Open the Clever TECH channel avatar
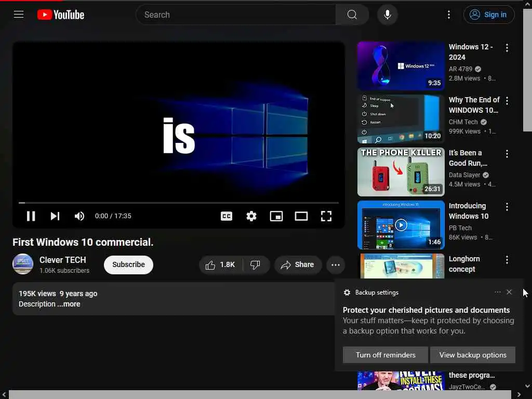Screen dimensions: 532x399 tap(23, 264)
